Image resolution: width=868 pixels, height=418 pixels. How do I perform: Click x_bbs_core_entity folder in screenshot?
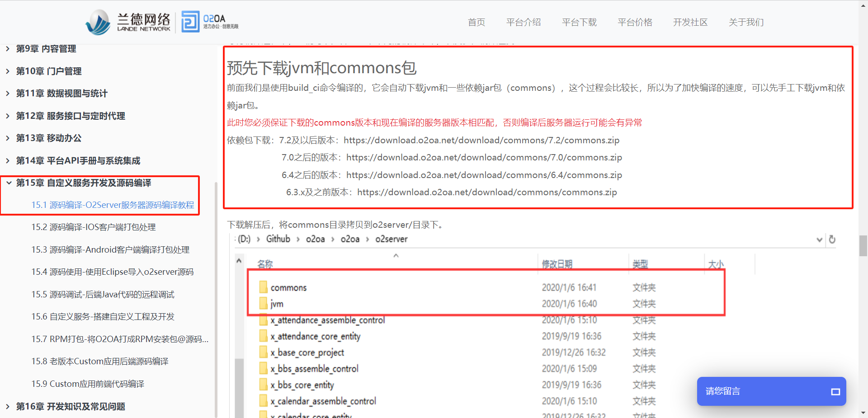(302, 385)
